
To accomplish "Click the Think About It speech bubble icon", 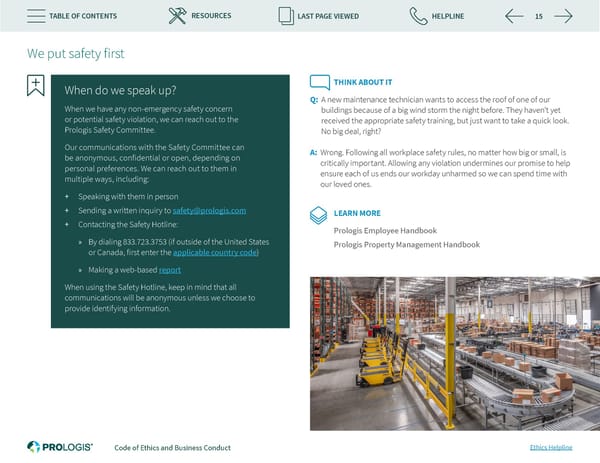I will [x=319, y=82].
